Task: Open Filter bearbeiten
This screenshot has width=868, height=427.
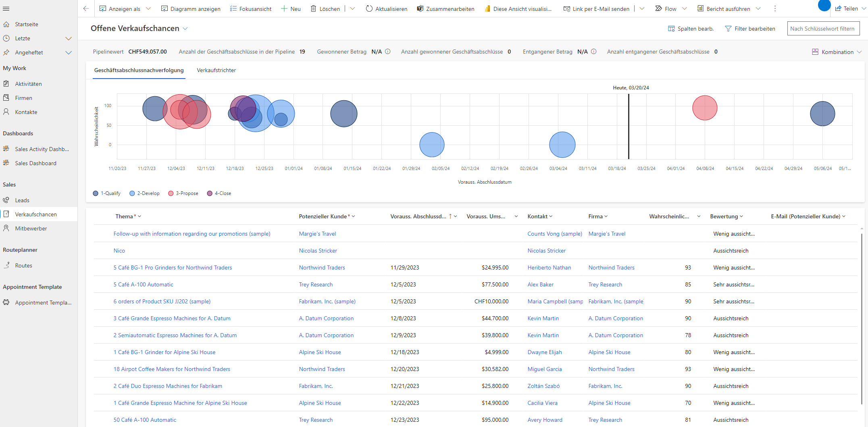Action: 750,29
